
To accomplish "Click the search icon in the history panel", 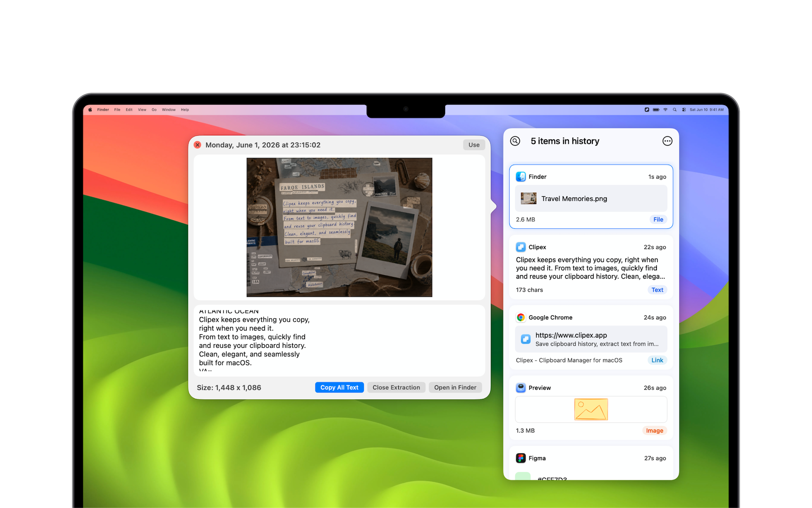I will 515,141.
